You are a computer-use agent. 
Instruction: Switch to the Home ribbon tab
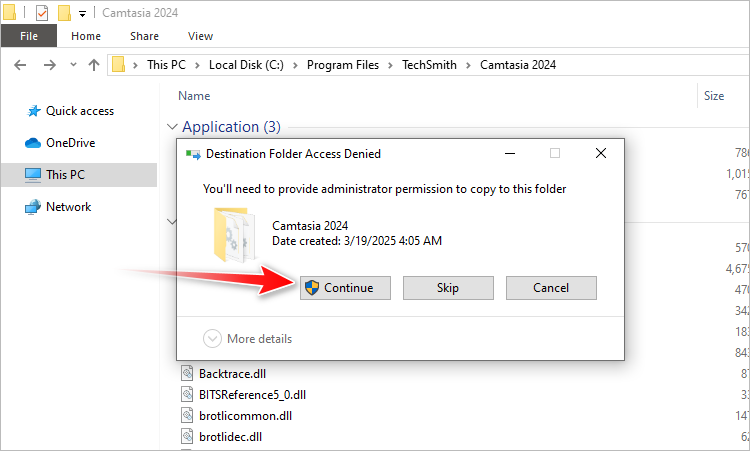[85, 36]
